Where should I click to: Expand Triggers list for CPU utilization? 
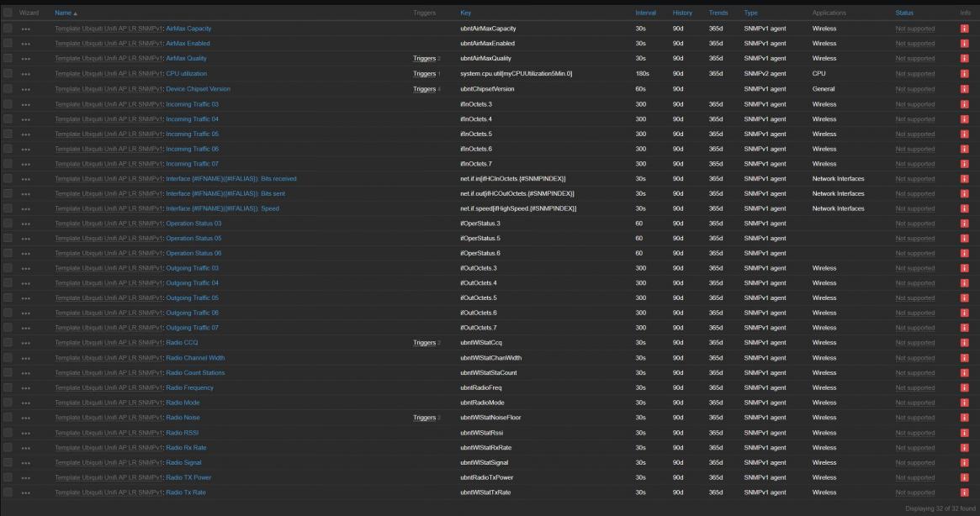pyautogui.click(x=424, y=74)
